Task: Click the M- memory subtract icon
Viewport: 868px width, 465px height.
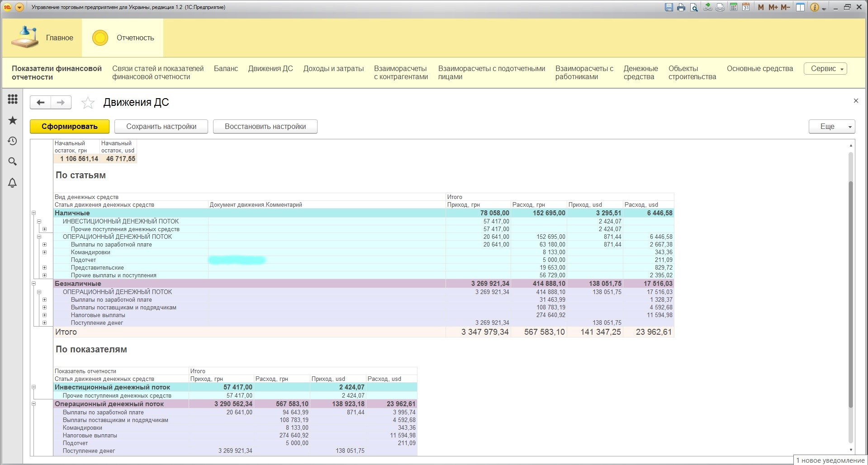Action: (785, 7)
